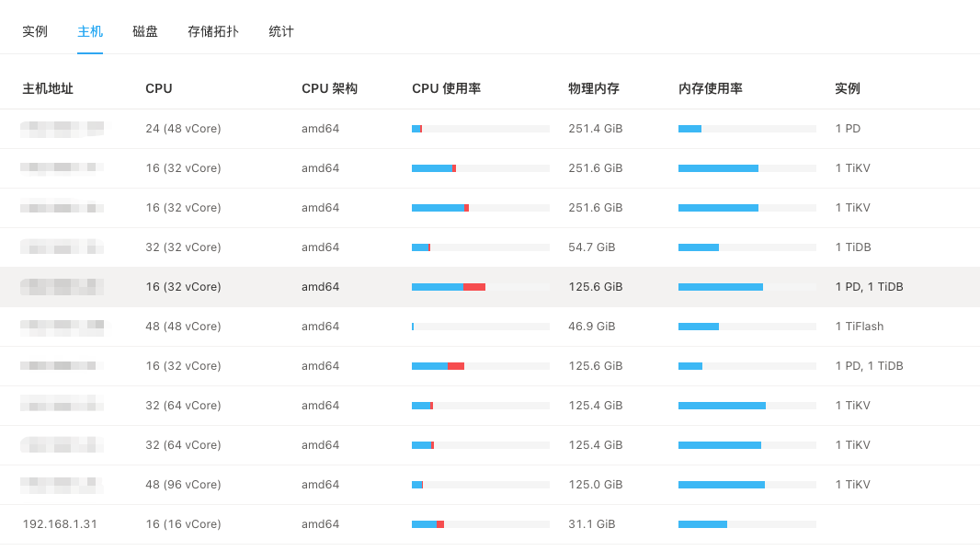Viewport: 980px width, 551px height.
Task: Click the 内存使用率 column header
Action: pos(711,89)
